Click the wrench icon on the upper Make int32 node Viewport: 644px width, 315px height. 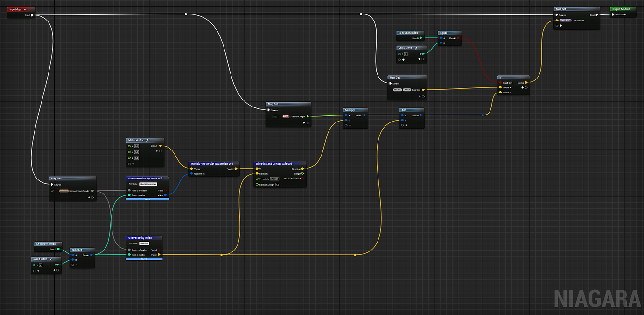click(x=416, y=48)
